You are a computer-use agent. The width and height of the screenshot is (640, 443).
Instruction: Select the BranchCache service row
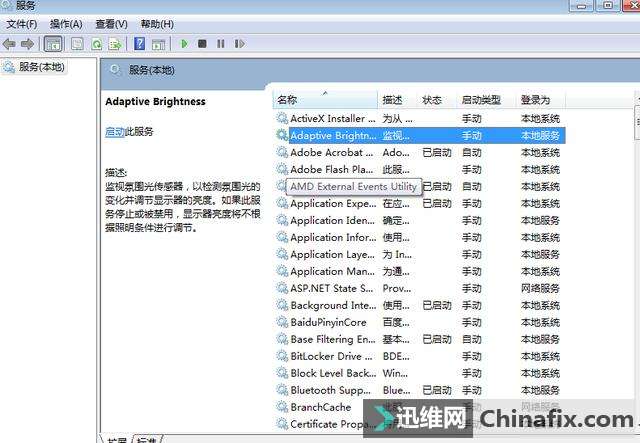[420, 407]
